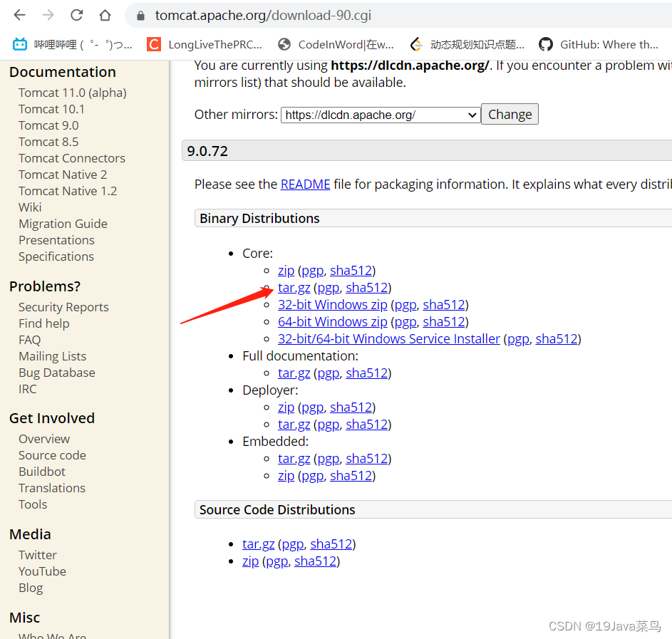Open the Other mirrors dropdown
This screenshot has height=639, width=672.
[x=381, y=115]
